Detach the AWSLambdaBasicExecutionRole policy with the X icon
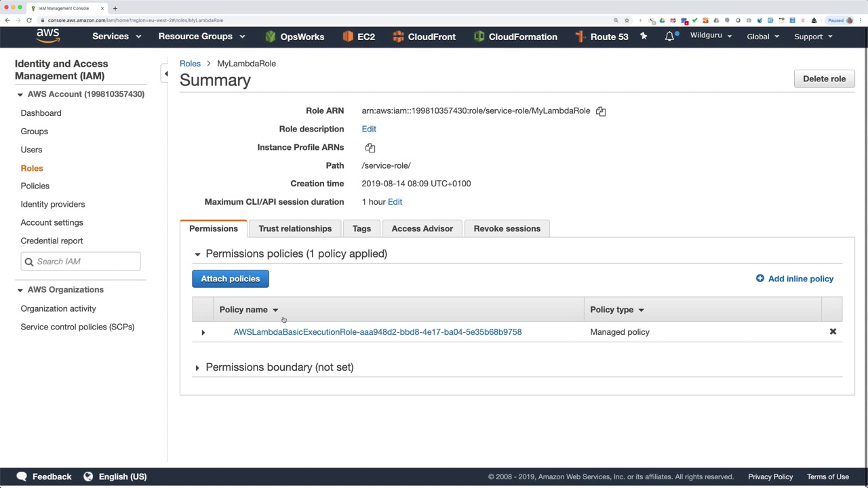 pyautogui.click(x=833, y=331)
